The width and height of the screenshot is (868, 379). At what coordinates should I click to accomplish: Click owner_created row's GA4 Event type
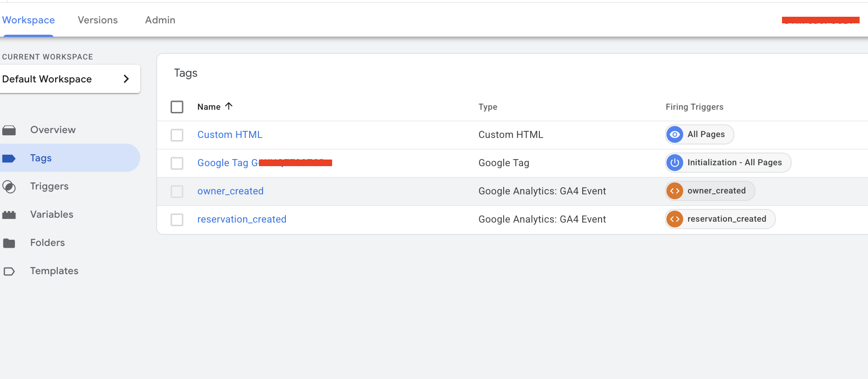point(542,191)
